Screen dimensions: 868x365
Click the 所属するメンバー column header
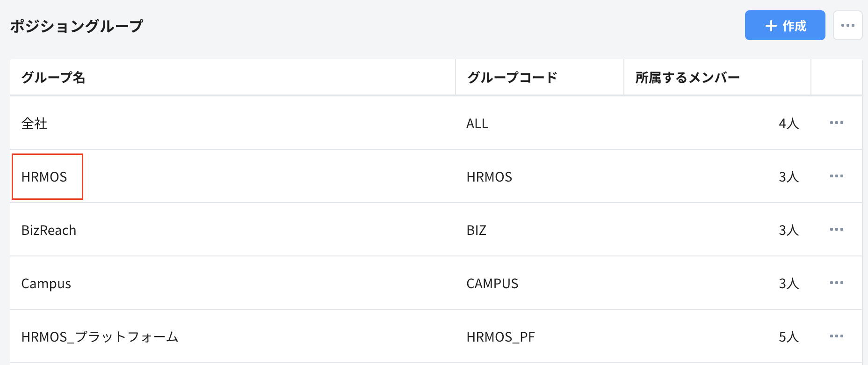point(687,77)
